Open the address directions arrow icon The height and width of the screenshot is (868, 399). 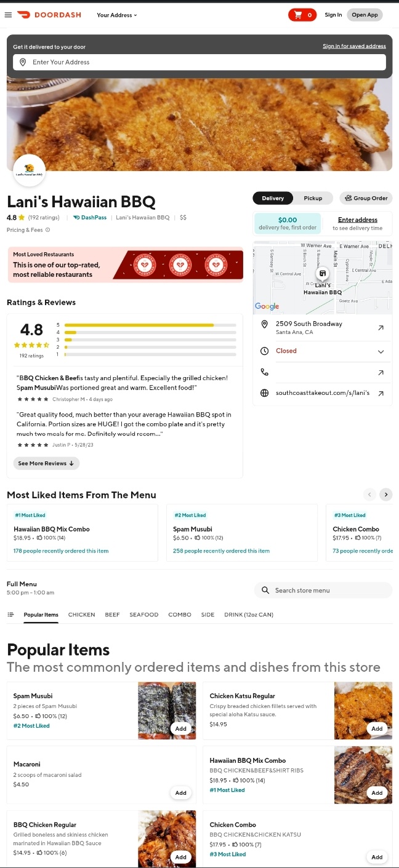click(x=381, y=328)
